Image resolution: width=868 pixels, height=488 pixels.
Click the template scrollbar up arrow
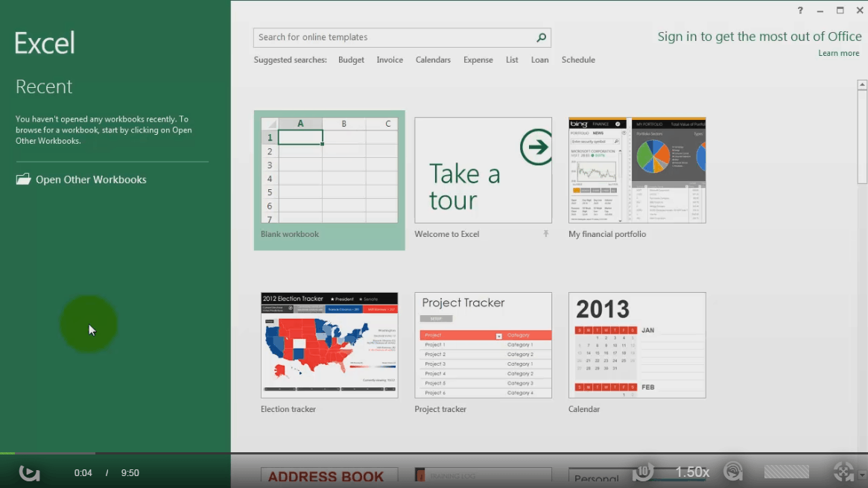click(862, 85)
